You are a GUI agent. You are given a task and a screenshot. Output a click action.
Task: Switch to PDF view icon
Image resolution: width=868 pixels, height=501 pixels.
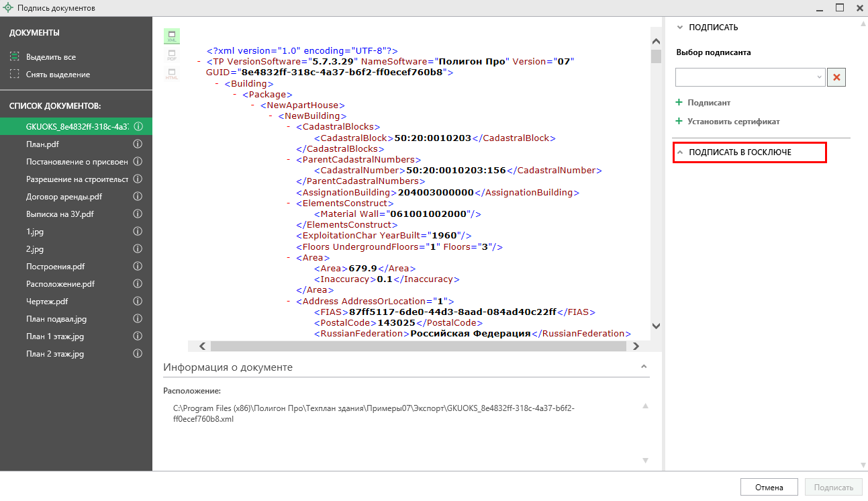(172, 55)
